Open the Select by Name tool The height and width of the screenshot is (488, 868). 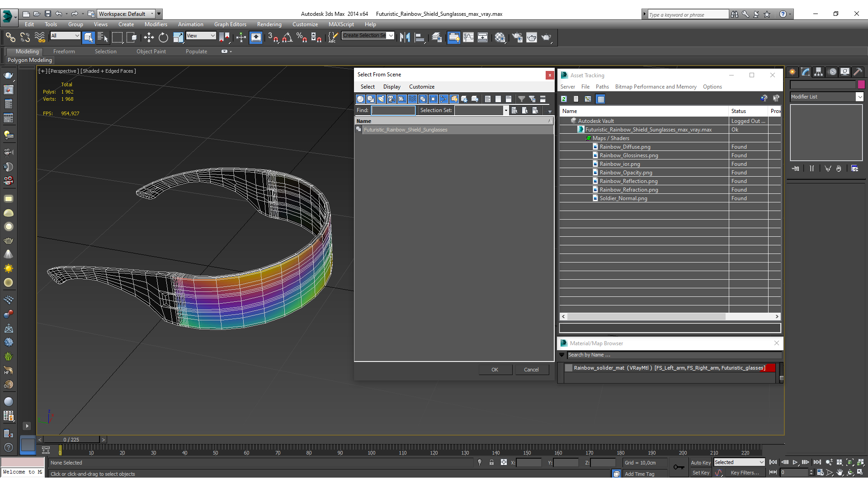coord(103,38)
